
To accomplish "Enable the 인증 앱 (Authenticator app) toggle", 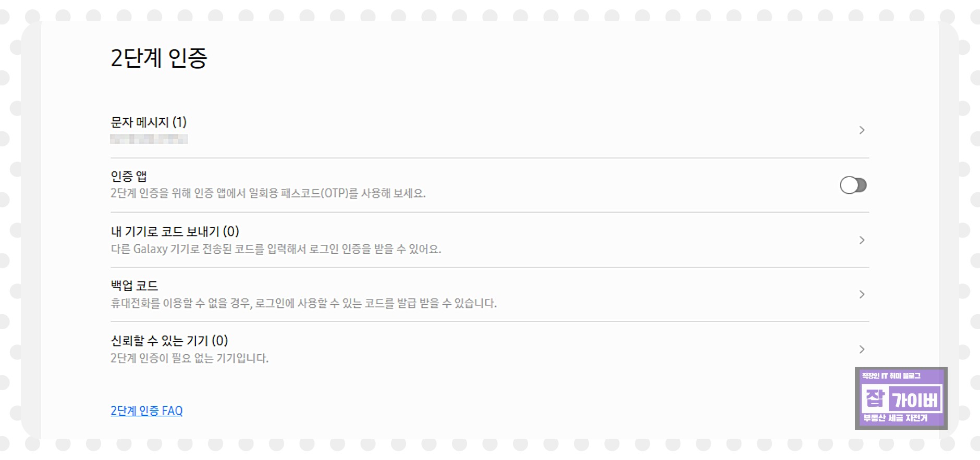I will (853, 185).
